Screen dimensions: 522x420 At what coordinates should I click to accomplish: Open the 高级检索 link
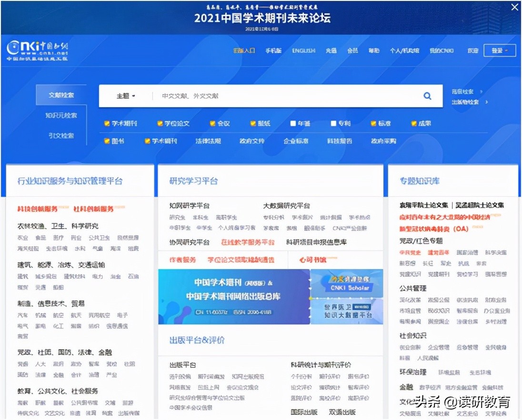[462, 91]
